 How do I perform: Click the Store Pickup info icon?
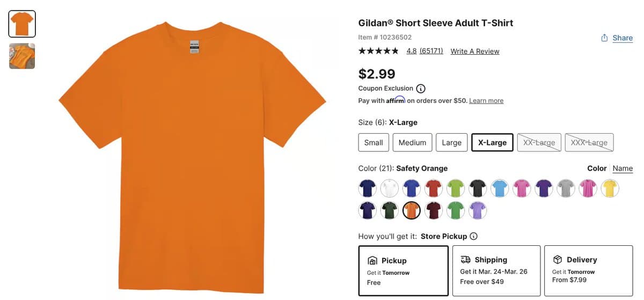(x=473, y=236)
